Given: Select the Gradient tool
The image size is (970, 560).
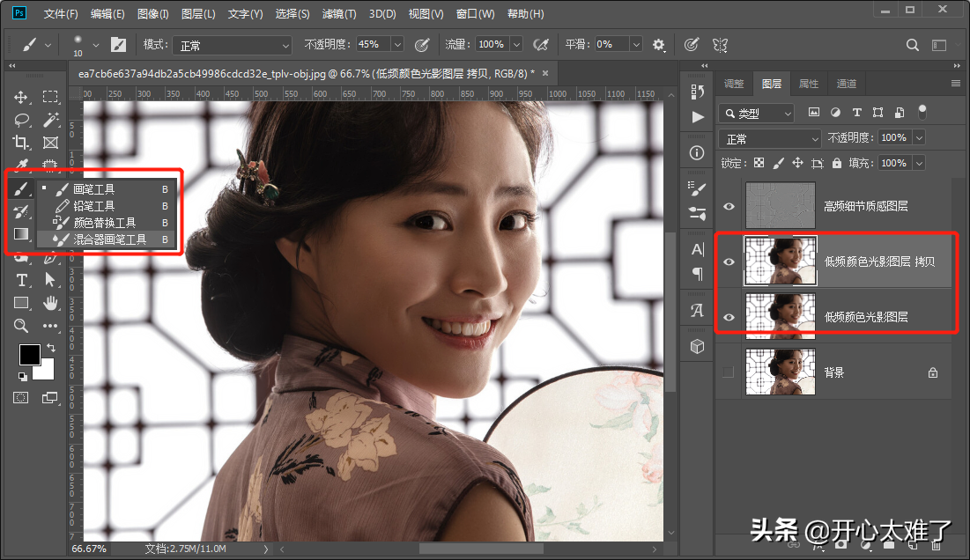Looking at the screenshot, I should click(21, 233).
